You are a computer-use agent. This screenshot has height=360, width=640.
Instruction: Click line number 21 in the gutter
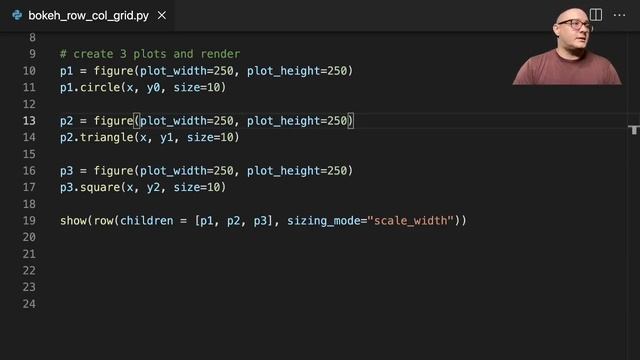29,254
